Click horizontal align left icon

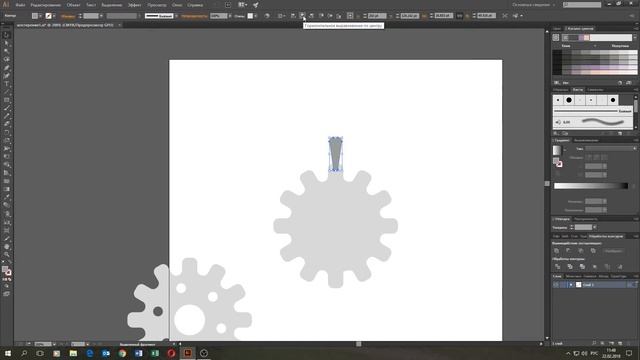pyautogui.click(x=293, y=16)
